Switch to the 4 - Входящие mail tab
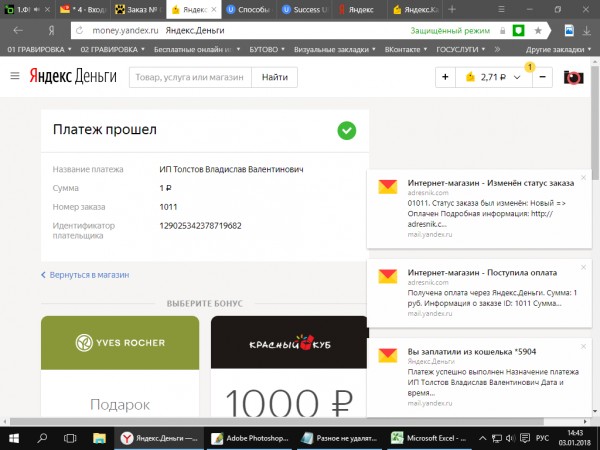 [x=83, y=10]
